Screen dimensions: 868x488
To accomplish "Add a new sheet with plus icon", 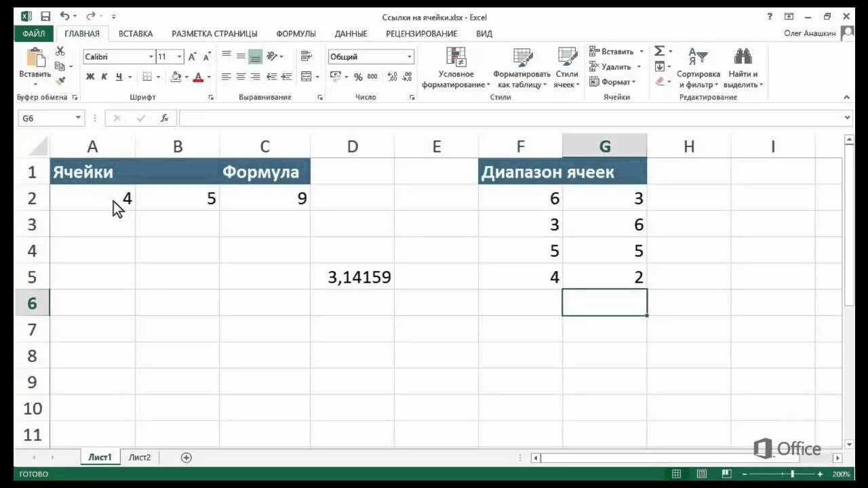I will click(186, 457).
